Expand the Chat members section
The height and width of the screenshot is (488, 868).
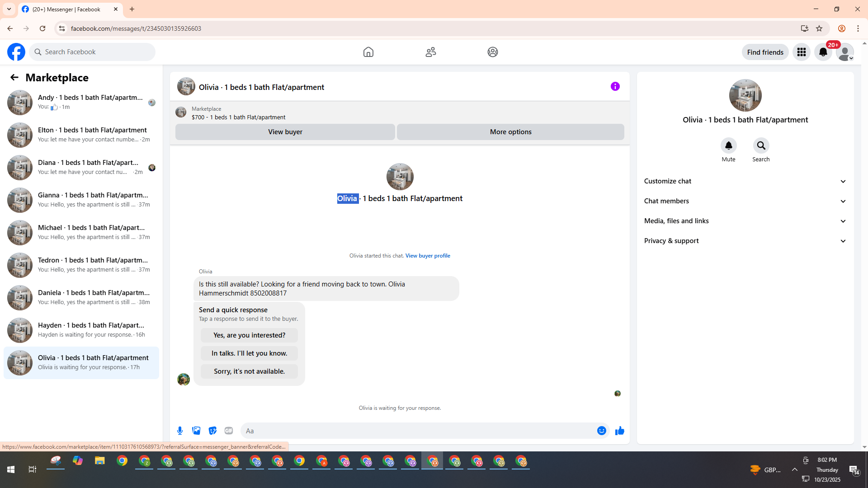pos(745,201)
